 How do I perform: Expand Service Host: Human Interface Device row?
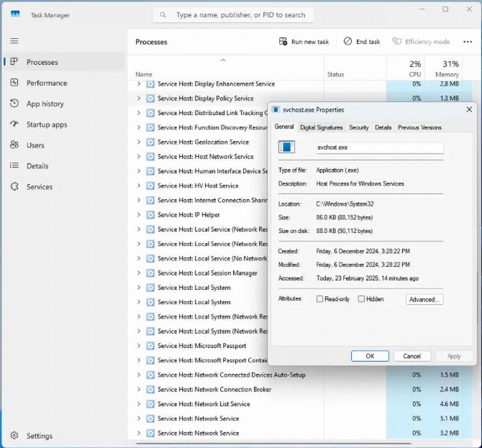click(x=139, y=171)
